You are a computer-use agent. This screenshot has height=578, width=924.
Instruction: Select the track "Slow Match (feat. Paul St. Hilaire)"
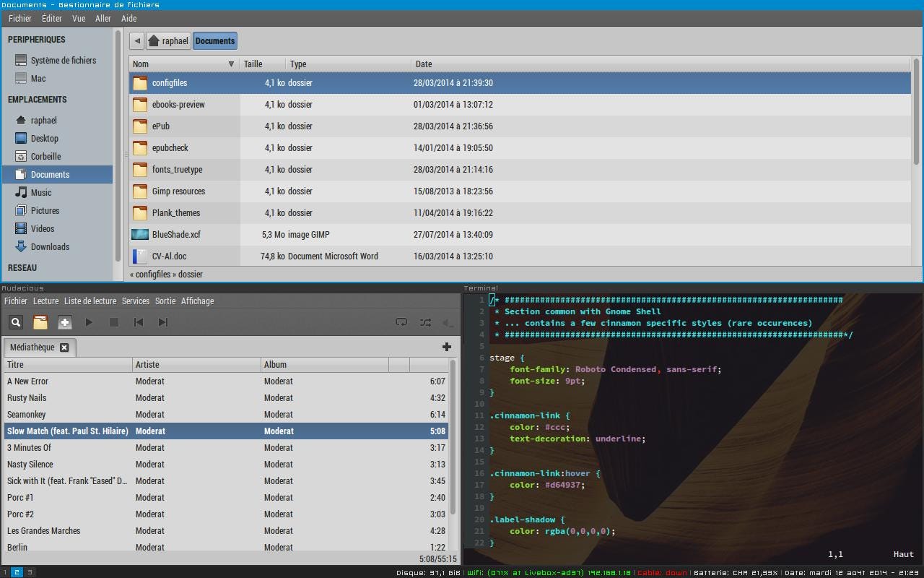pyautogui.click(x=226, y=431)
